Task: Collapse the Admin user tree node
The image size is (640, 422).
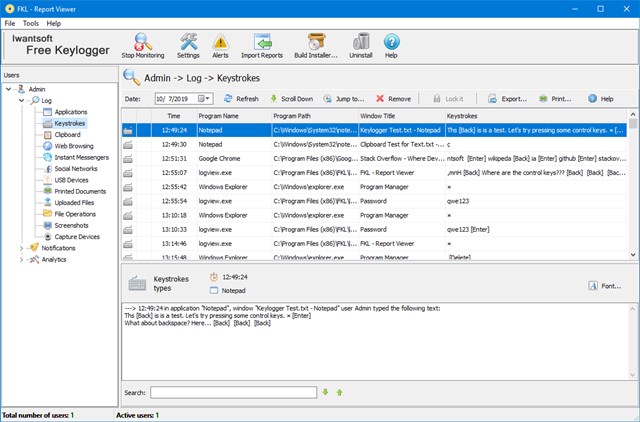Action: coord(8,89)
